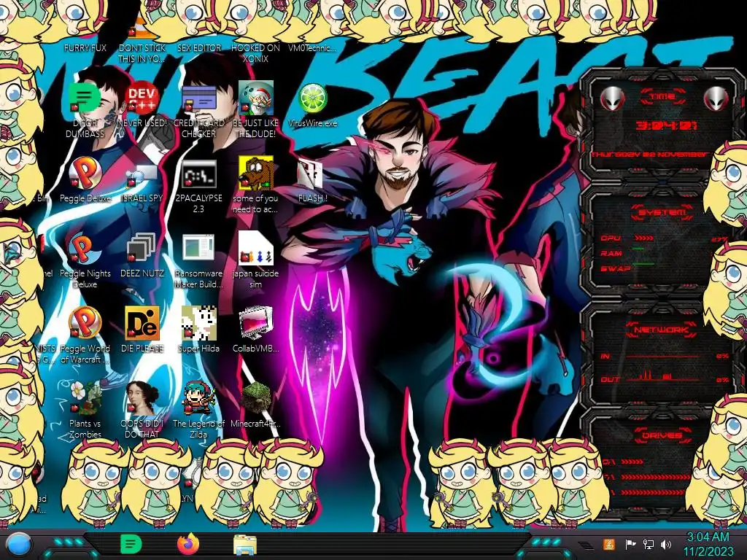Select the Peggle Nights Deluxe icon
This screenshot has height=560, width=747.
tap(85, 249)
